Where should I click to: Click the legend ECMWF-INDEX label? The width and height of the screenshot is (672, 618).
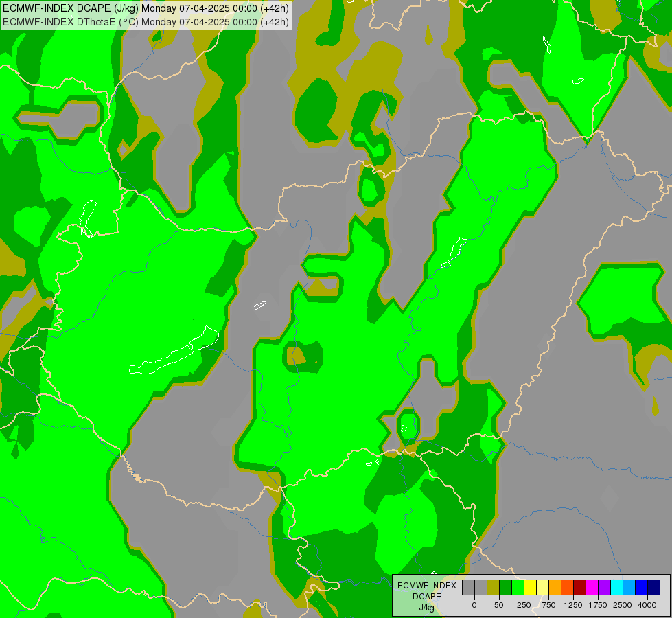coord(427,586)
